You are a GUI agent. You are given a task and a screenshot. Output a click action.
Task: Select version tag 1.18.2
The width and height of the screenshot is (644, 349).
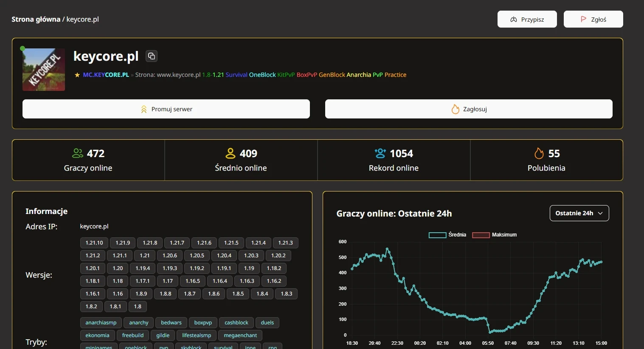point(274,268)
